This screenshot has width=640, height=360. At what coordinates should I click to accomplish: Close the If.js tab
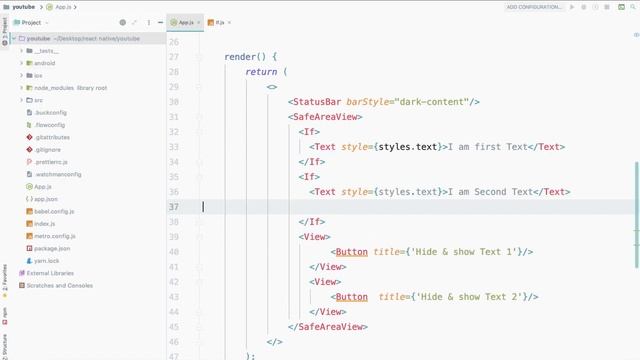pos(229,22)
